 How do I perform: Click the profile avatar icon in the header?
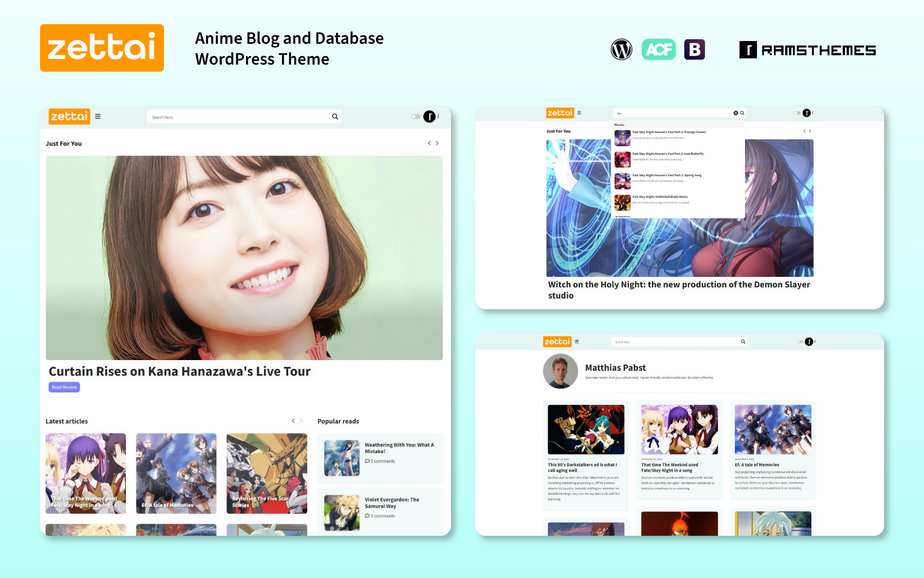click(429, 116)
